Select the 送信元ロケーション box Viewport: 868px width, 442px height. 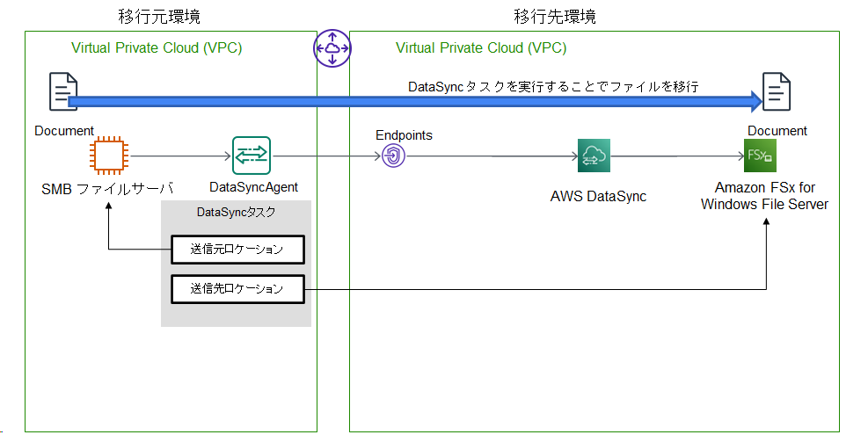[237, 250]
